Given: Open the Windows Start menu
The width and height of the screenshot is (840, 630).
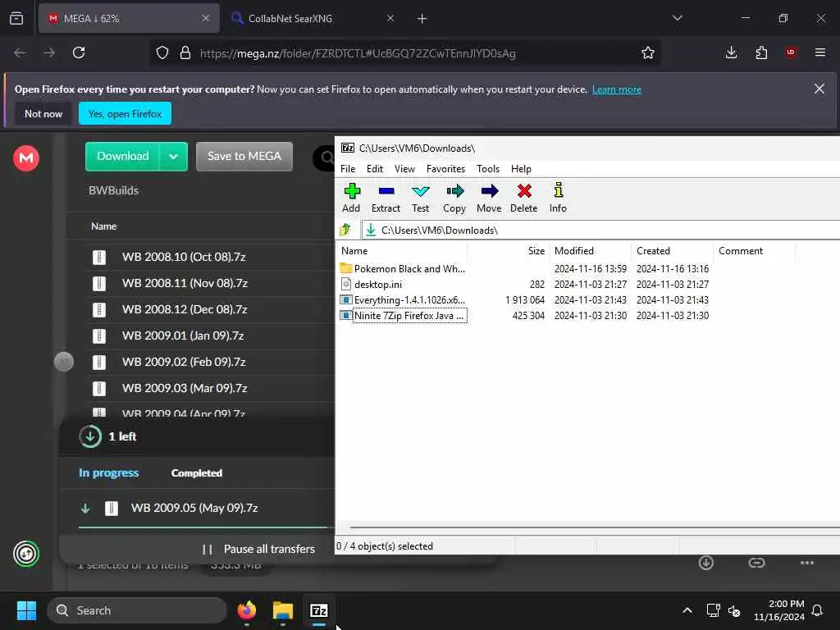Looking at the screenshot, I should tap(26, 610).
